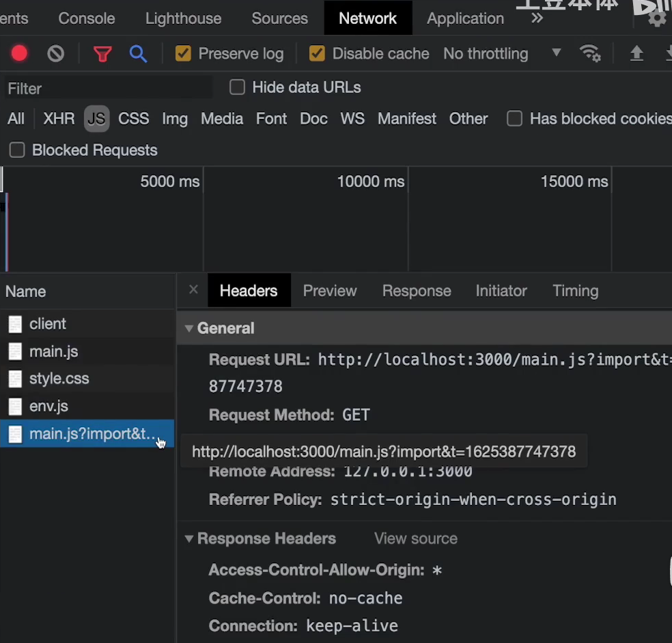
Task: Focus the Filter text field
Action: (109, 88)
